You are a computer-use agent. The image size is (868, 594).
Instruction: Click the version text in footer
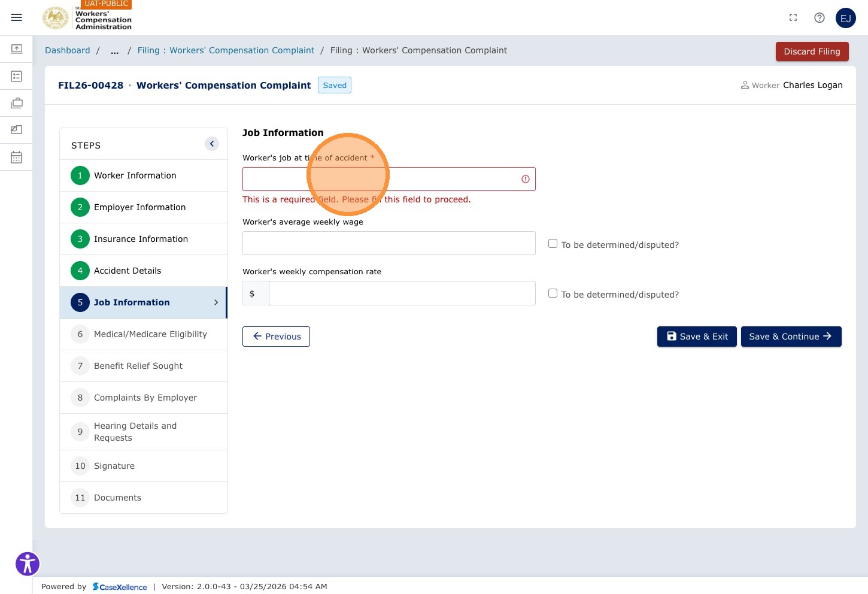(244, 587)
